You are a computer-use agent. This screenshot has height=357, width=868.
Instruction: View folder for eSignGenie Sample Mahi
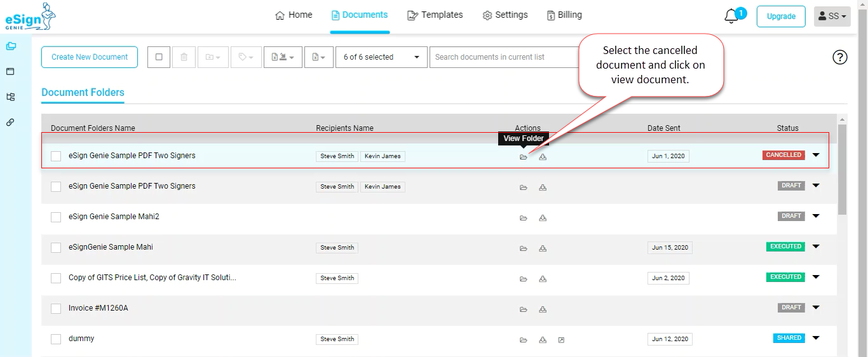[524, 248]
